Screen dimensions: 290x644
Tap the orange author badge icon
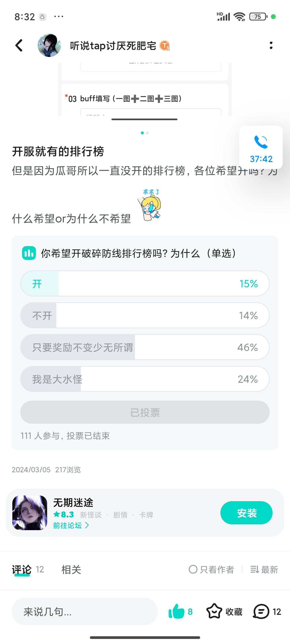(165, 46)
